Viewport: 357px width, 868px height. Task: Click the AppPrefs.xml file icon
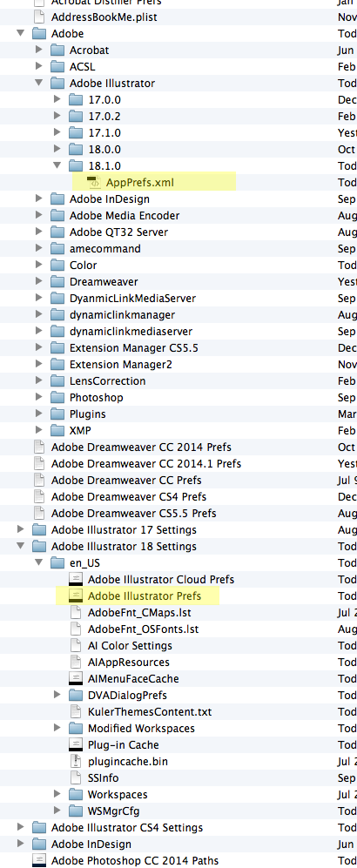[94, 182]
